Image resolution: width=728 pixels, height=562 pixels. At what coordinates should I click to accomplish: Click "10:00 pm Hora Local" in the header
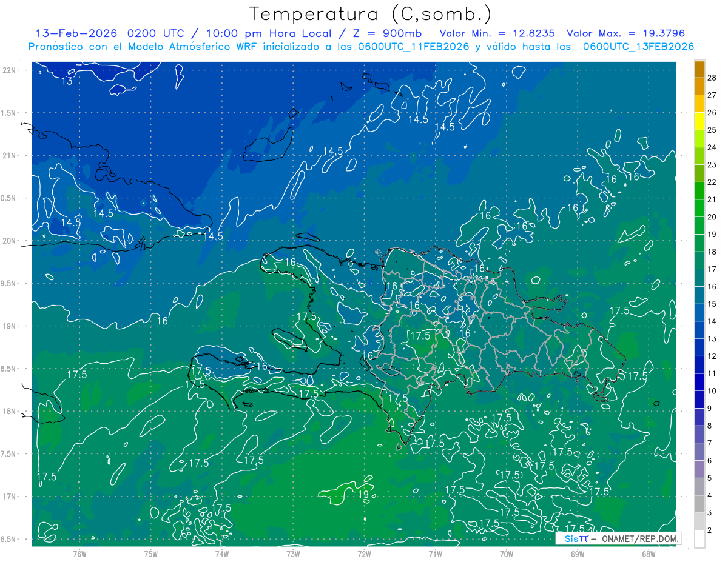point(269,33)
